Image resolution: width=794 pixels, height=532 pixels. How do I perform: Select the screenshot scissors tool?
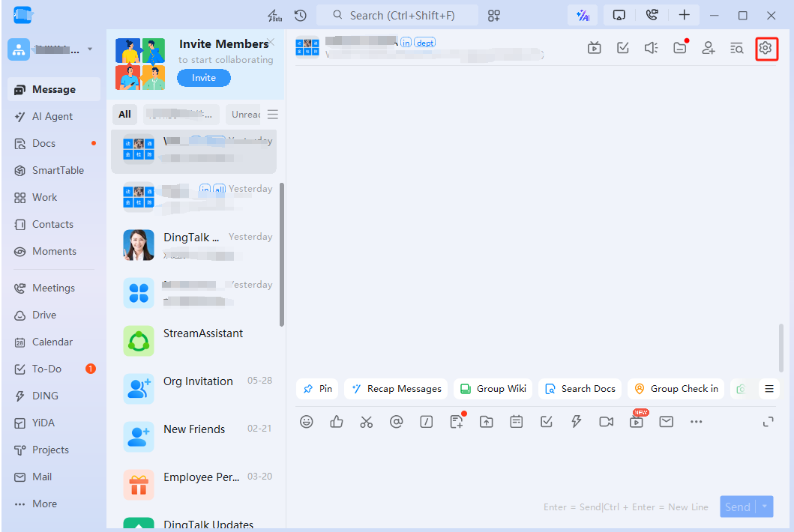[x=366, y=422]
